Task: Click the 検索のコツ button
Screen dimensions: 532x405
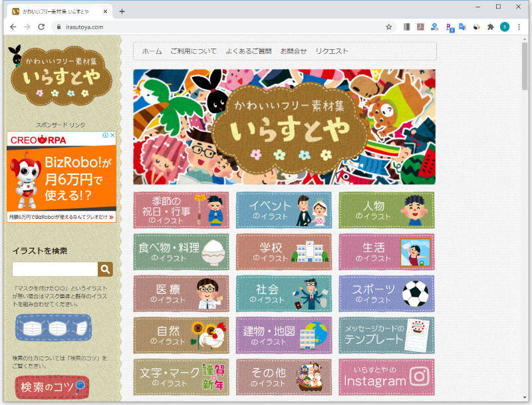Action: point(52,386)
